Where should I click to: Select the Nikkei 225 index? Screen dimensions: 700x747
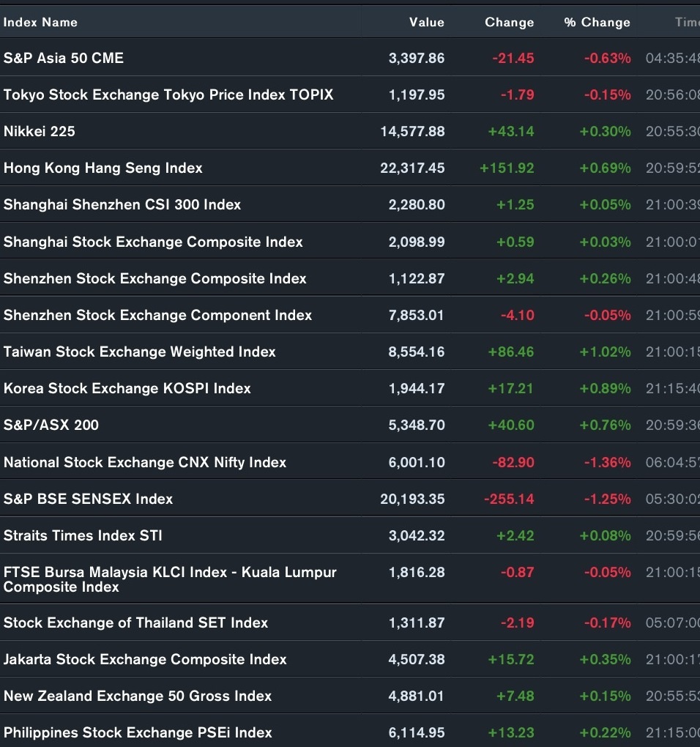pyautogui.click(x=40, y=131)
